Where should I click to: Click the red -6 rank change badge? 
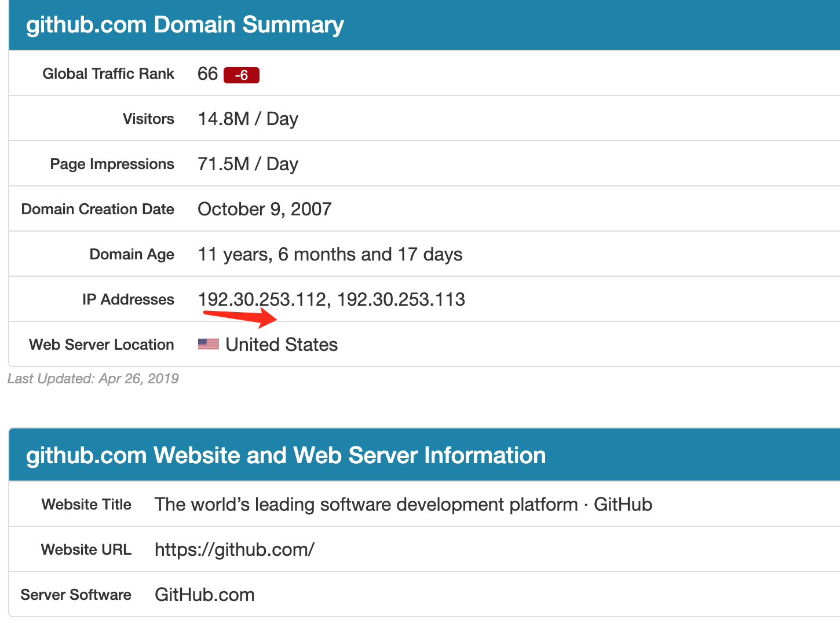point(241,75)
